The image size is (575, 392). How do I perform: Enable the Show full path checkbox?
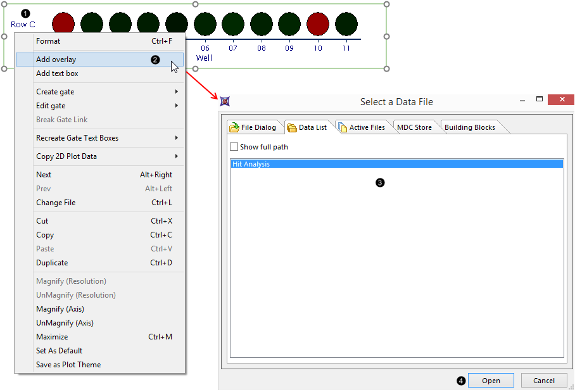(234, 147)
